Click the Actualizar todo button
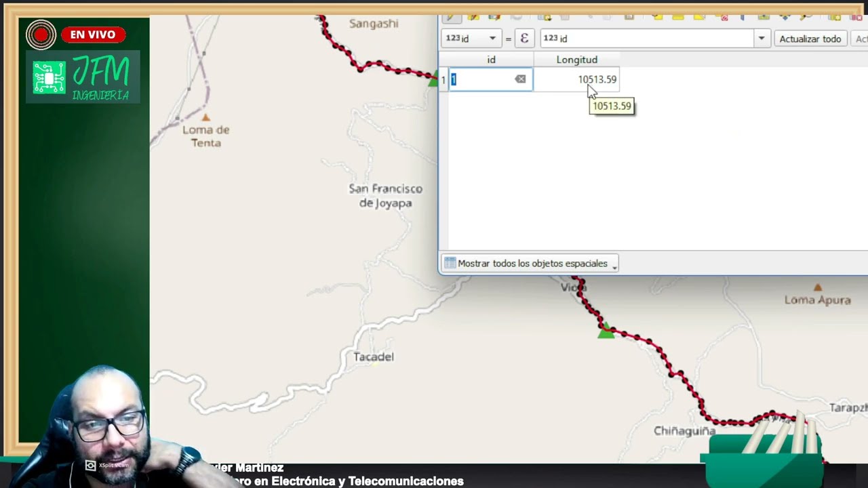Screen dimensions: 868x488 tap(810, 39)
